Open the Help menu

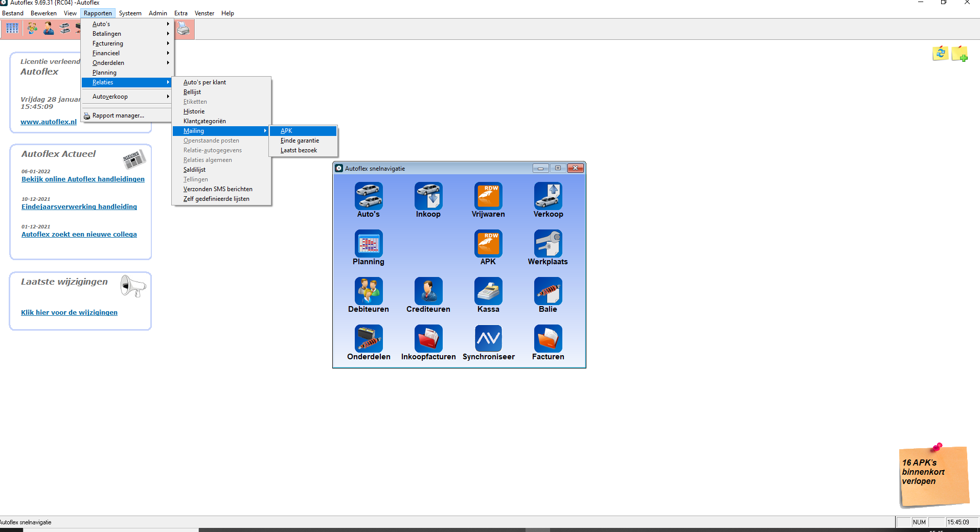pos(227,13)
